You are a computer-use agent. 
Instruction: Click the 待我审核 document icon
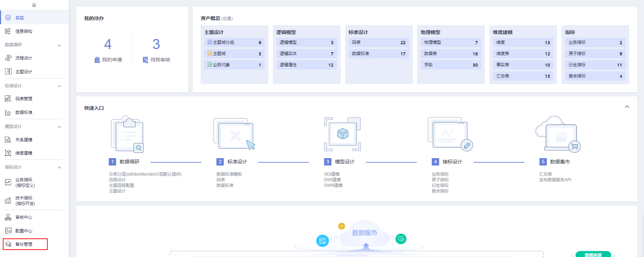tap(145, 60)
